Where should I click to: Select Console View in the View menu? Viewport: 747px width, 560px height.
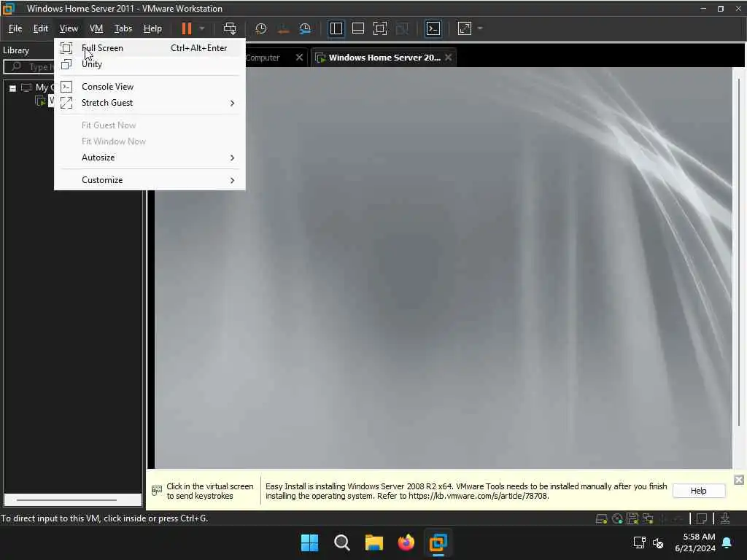150,87
